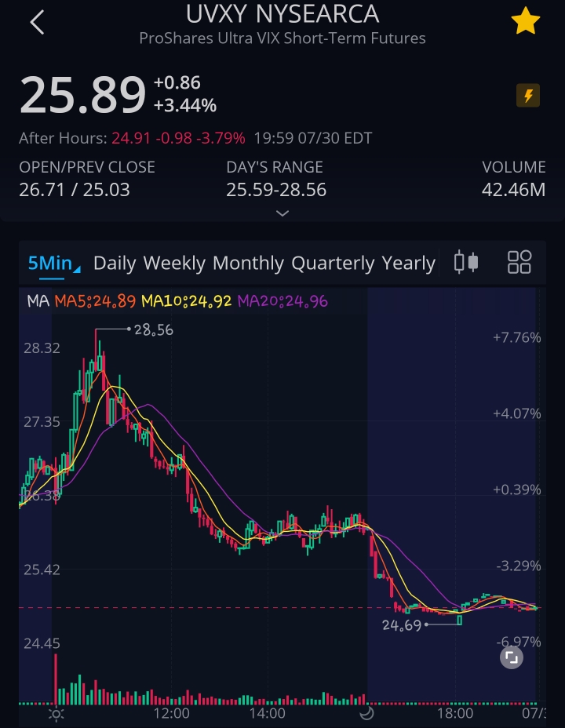Select the MA20:24.96 indicator value
The height and width of the screenshot is (728, 565).
(282, 301)
